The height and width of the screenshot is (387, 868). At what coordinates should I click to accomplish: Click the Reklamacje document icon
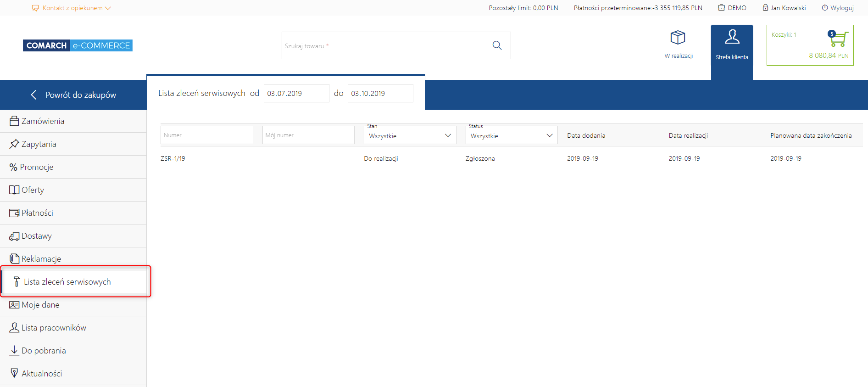14,259
